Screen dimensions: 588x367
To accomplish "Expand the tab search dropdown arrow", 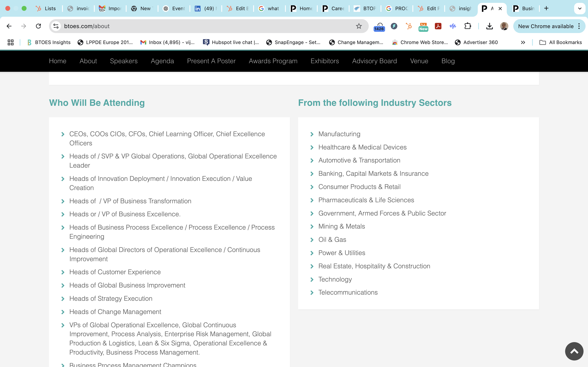I will pos(579,9).
